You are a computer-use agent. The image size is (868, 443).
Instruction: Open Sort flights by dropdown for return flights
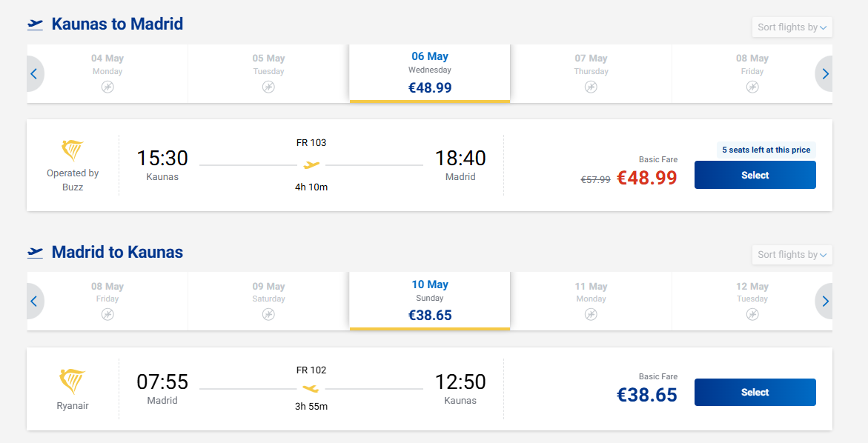click(x=792, y=255)
